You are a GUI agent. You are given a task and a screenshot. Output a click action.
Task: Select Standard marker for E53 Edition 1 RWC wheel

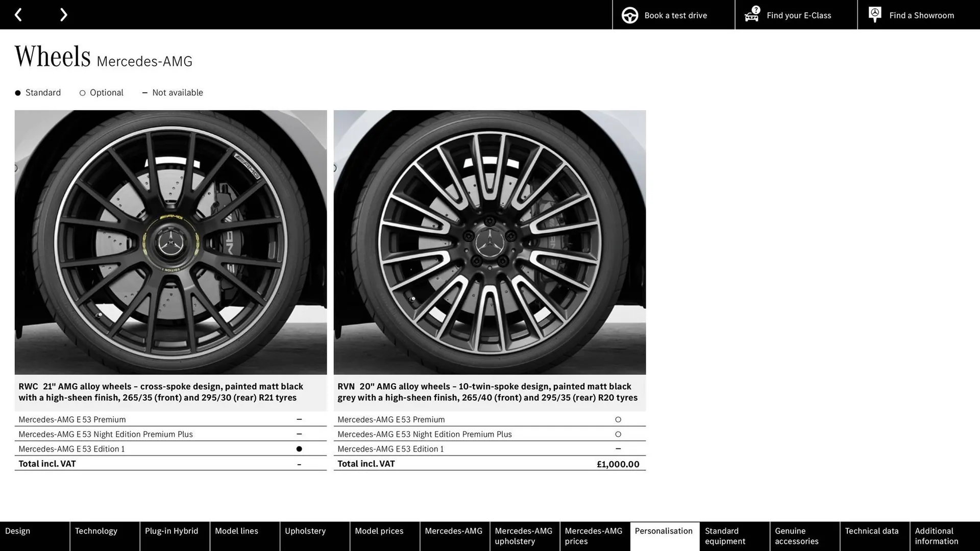click(299, 448)
